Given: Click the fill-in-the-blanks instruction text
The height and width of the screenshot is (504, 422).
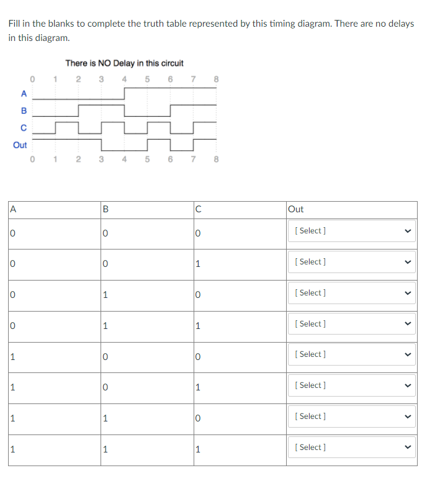Looking at the screenshot, I should tap(211, 29).
